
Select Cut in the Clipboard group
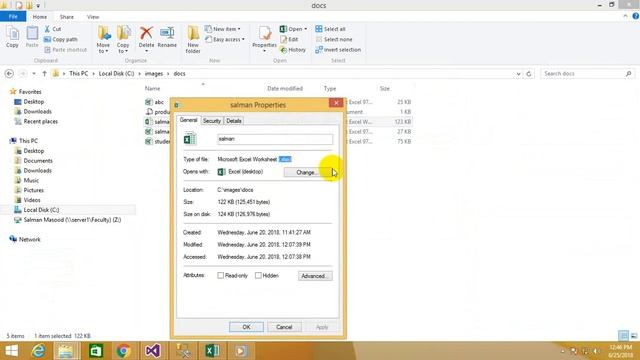[53, 29]
